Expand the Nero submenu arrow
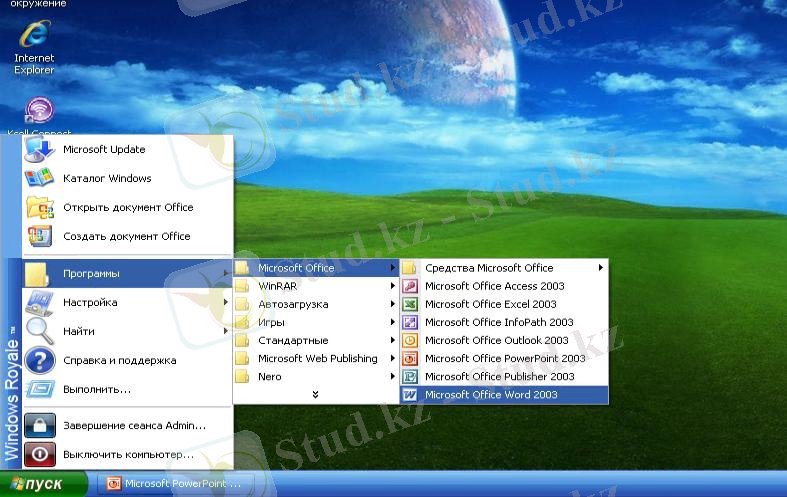The height and width of the screenshot is (497, 787). point(392,377)
